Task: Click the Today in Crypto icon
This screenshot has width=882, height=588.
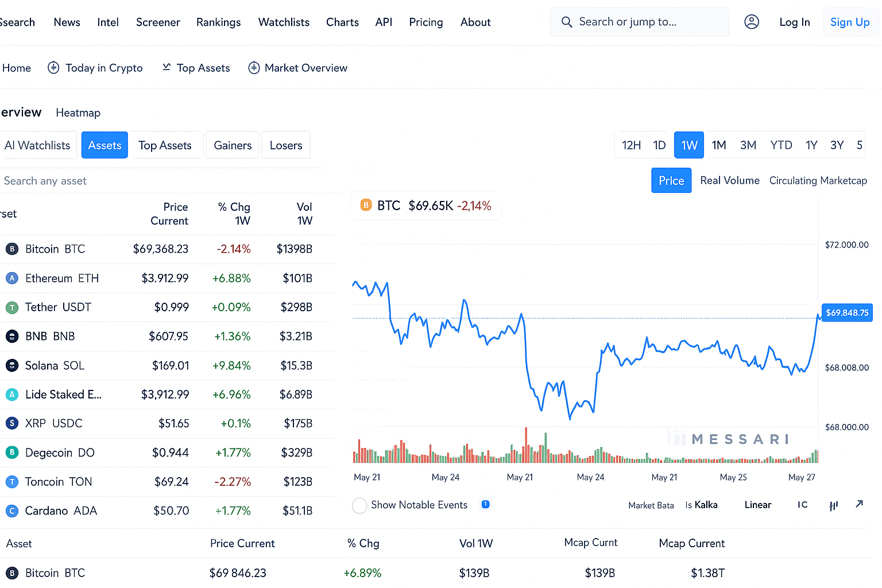Action: pos(53,68)
